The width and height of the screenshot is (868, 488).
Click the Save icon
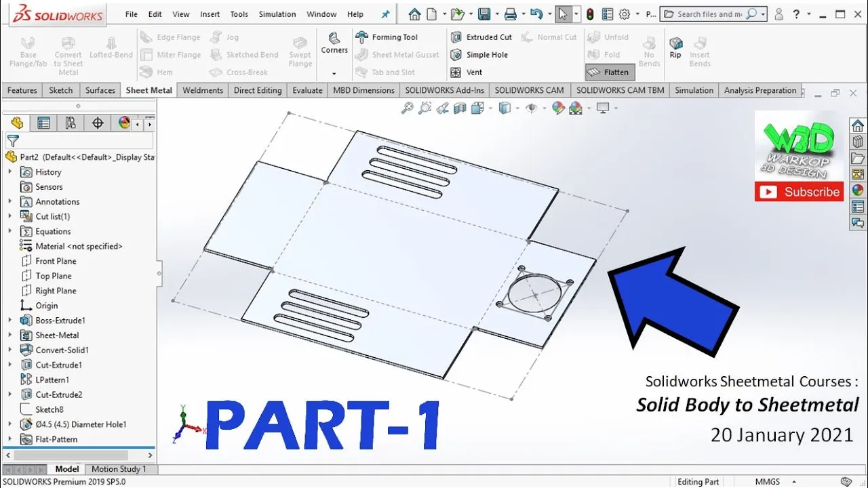[484, 14]
